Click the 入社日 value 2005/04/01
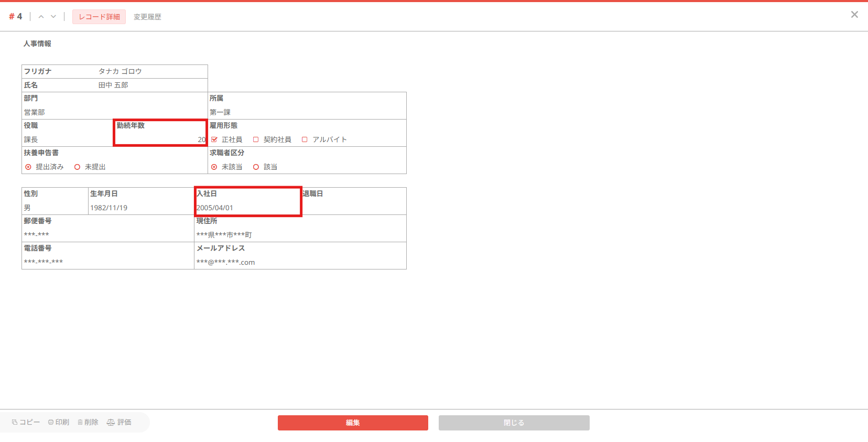The width and height of the screenshot is (868, 442). click(x=215, y=208)
